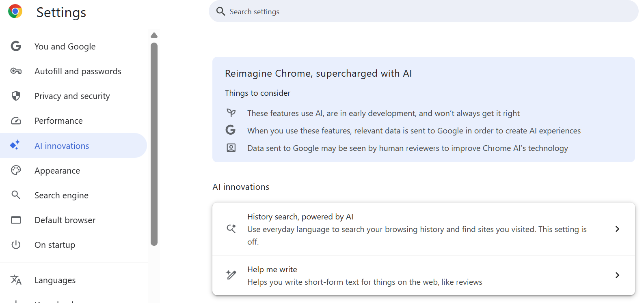The image size is (644, 303).
Task: Click the magnifier icon for Search engine
Action: point(16,195)
